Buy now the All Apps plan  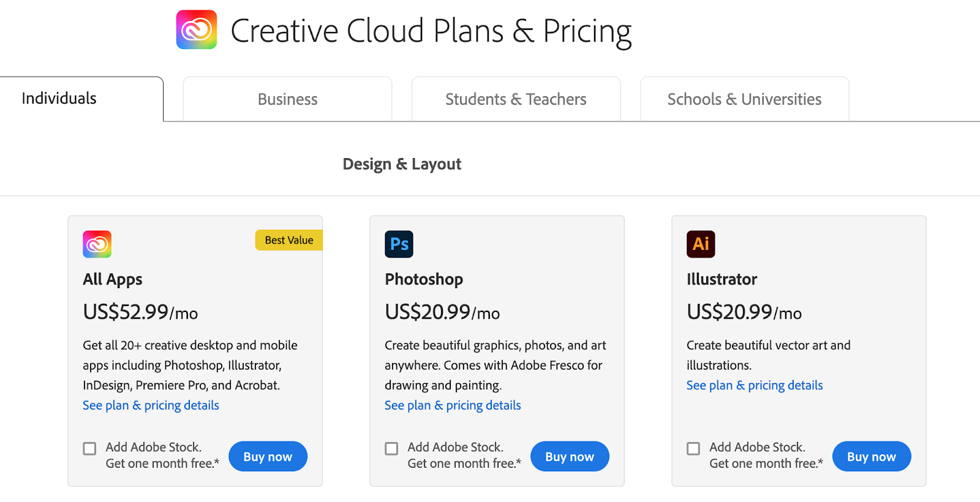click(268, 457)
